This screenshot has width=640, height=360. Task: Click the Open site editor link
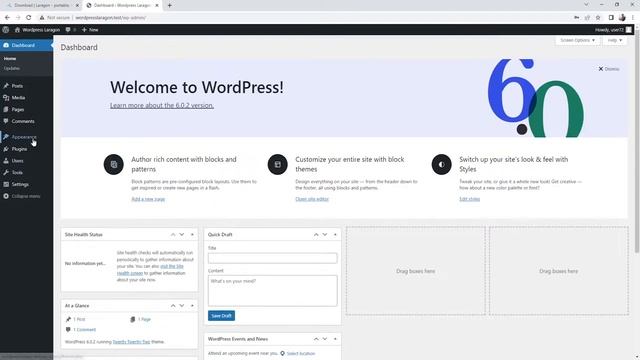[x=312, y=199]
